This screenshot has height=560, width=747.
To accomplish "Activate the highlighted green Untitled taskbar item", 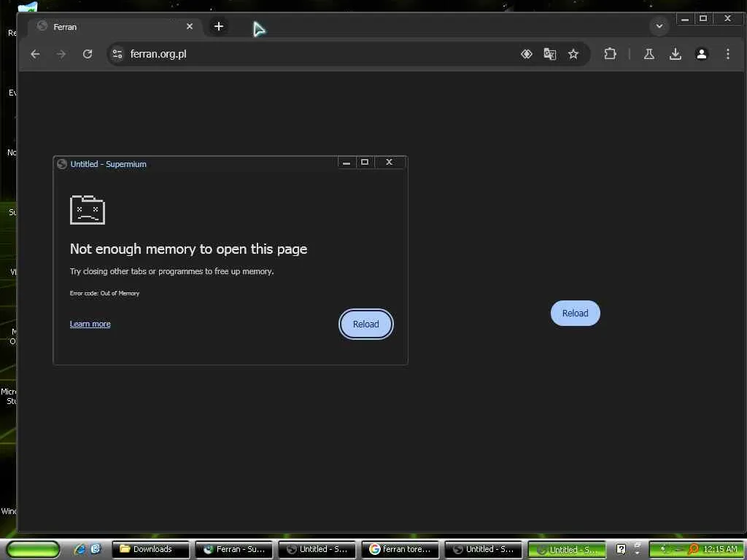I will 567,550.
